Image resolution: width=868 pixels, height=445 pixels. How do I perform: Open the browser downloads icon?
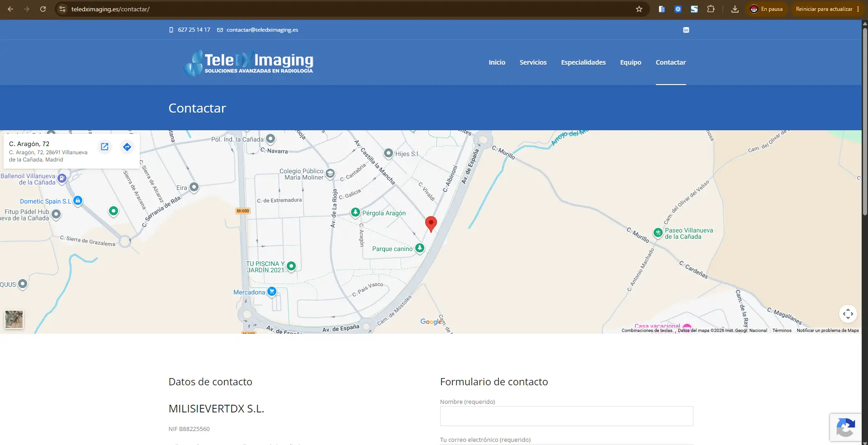[735, 9]
